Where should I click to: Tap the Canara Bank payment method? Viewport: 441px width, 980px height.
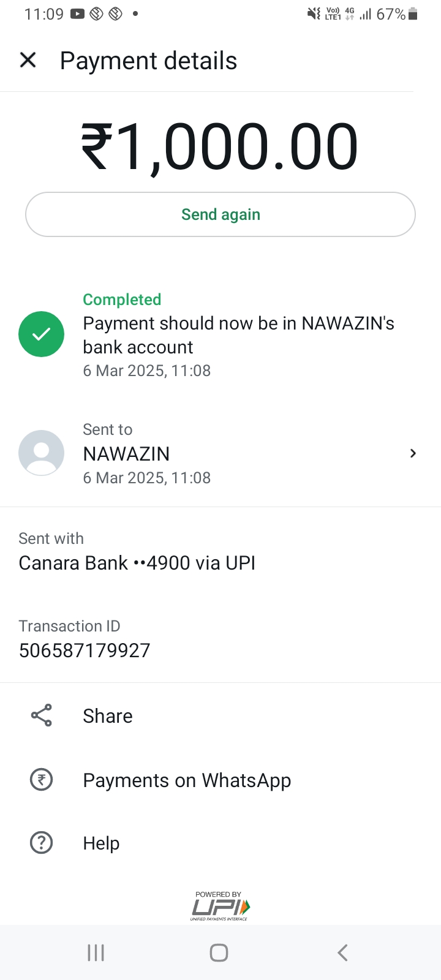[x=137, y=563]
